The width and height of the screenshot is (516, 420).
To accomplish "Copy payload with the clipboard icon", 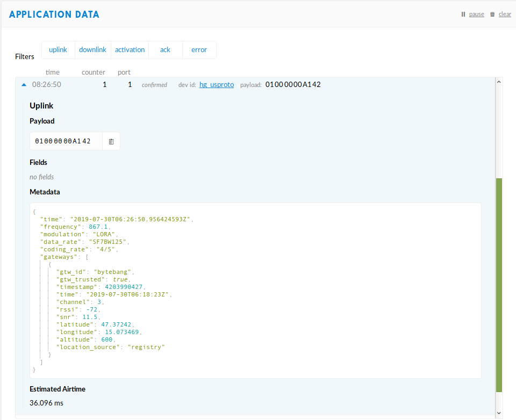I will [x=111, y=141].
